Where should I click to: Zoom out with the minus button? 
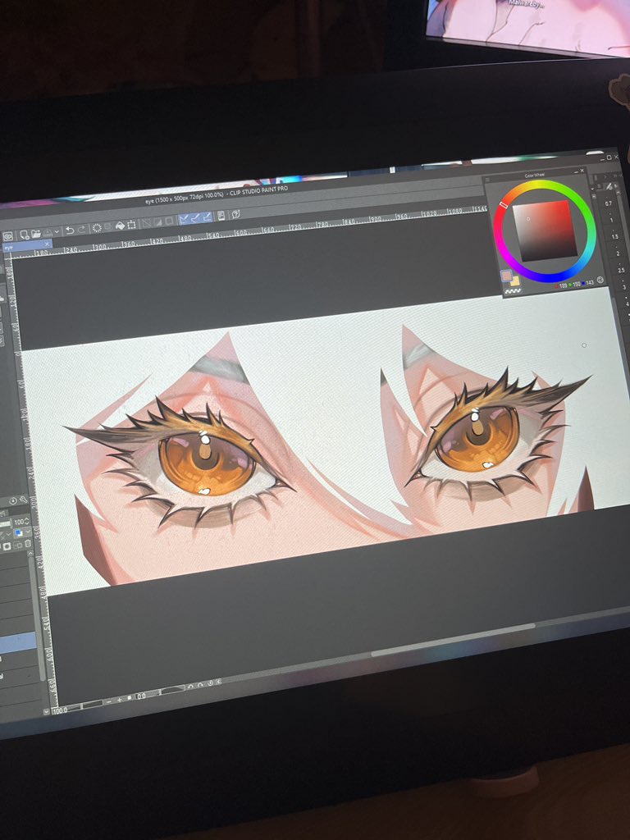tap(109, 702)
